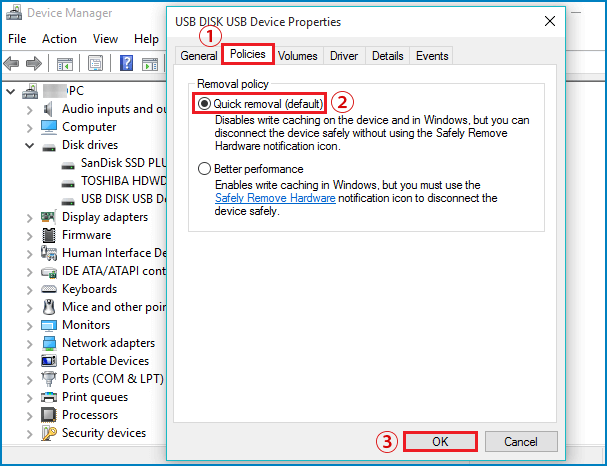This screenshot has width=607, height=466.
Task: Switch to the Details tab
Action: click(388, 56)
